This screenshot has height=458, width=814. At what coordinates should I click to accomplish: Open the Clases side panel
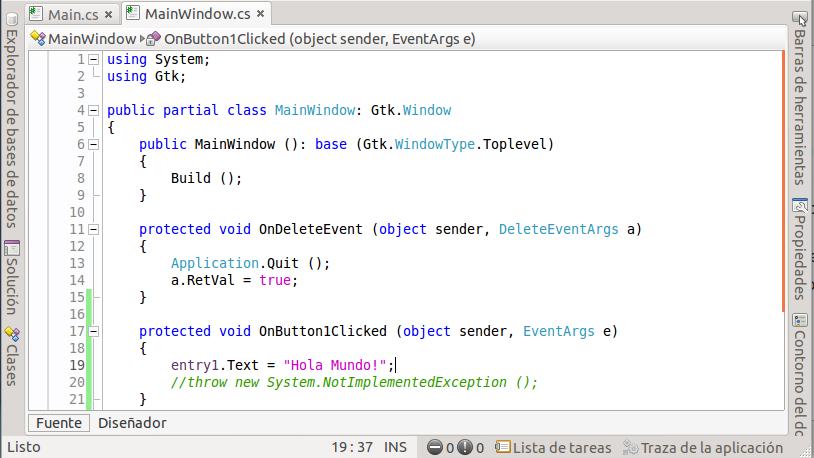[12, 365]
